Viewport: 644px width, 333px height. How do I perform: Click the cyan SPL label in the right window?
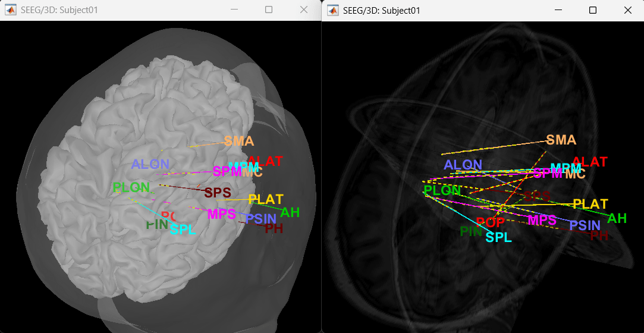498,237
